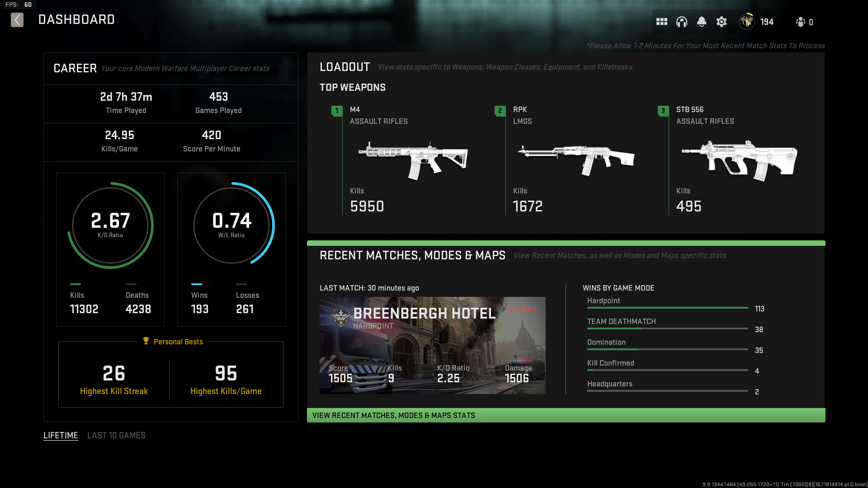Switch to the LAST 10 GAMES tab
This screenshot has width=868, height=488.
coord(116,436)
